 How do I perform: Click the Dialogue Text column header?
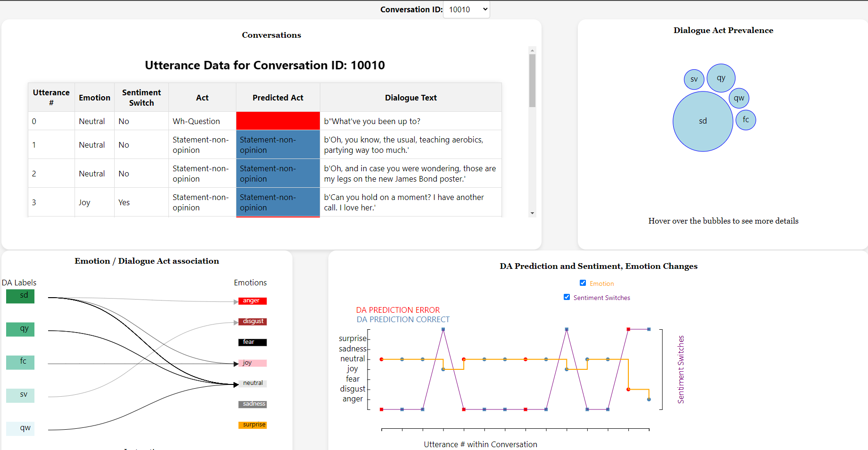click(x=410, y=97)
